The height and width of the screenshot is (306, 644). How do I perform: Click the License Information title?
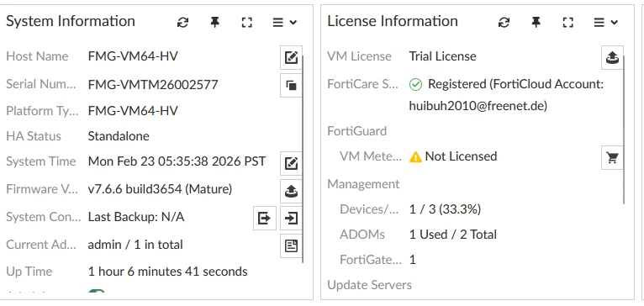click(393, 21)
